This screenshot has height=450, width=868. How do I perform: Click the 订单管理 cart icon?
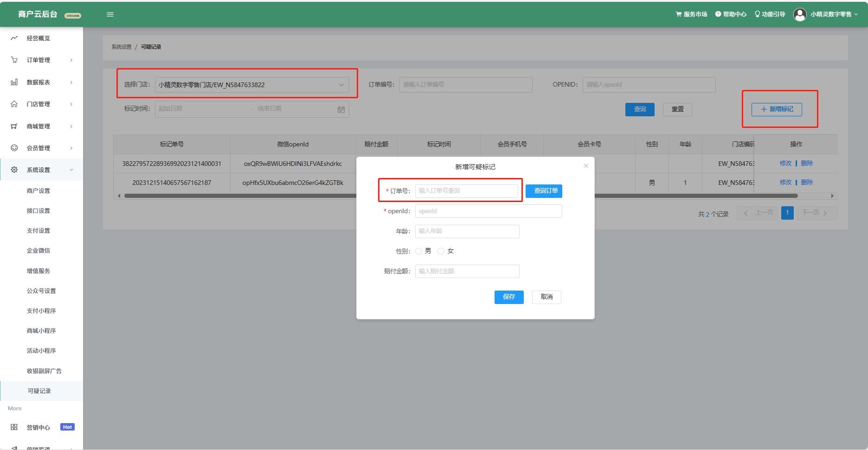click(14, 60)
